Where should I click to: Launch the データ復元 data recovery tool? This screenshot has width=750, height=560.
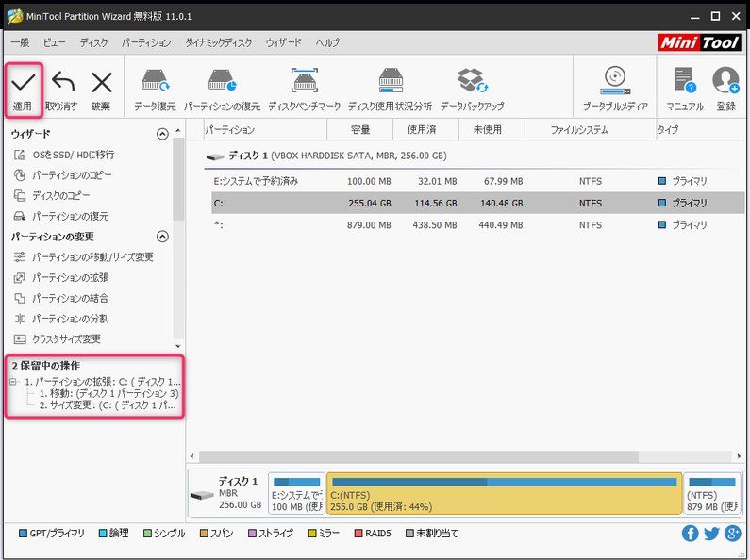coord(155,91)
